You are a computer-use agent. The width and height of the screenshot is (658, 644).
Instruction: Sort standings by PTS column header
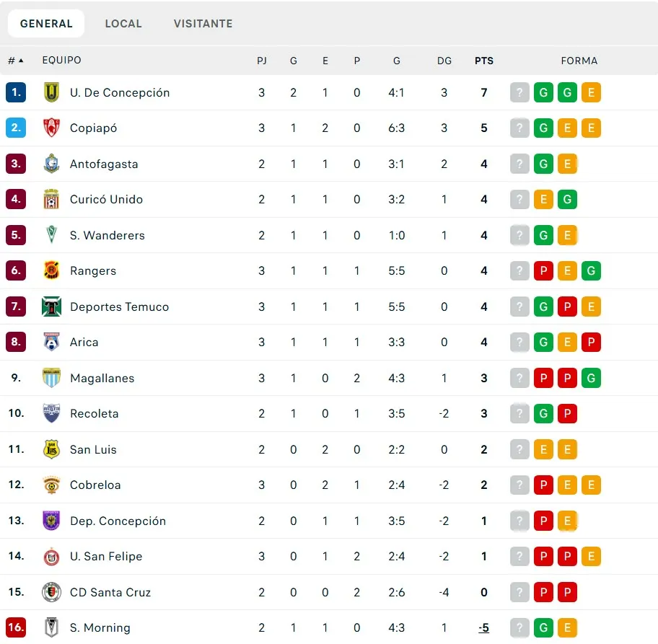click(484, 61)
